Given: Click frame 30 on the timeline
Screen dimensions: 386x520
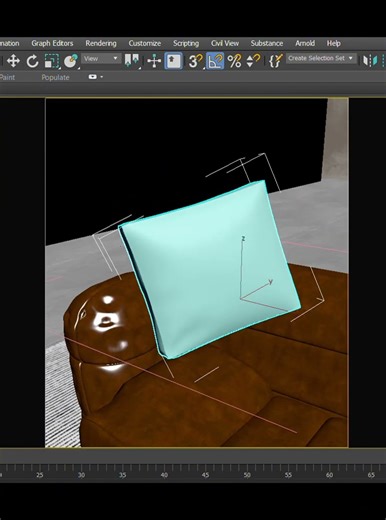Looking at the screenshot, I should coord(81,475).
